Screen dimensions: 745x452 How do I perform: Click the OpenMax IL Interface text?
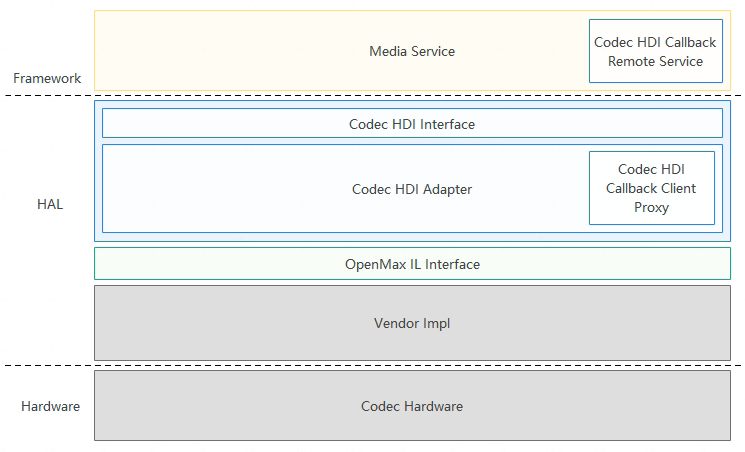pos(412,264)
